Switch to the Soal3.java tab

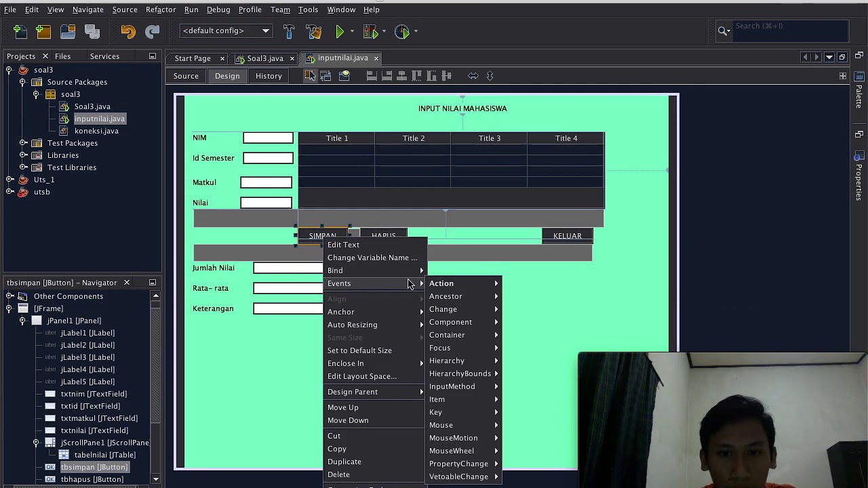264,58
